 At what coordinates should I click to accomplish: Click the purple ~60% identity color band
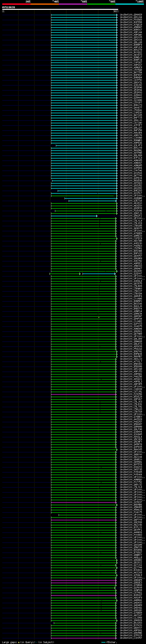click(73, 4)
